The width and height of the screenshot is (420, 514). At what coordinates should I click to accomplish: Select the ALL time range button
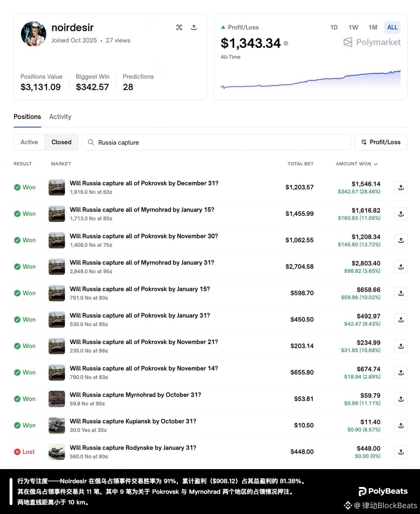tap(392, 27)
